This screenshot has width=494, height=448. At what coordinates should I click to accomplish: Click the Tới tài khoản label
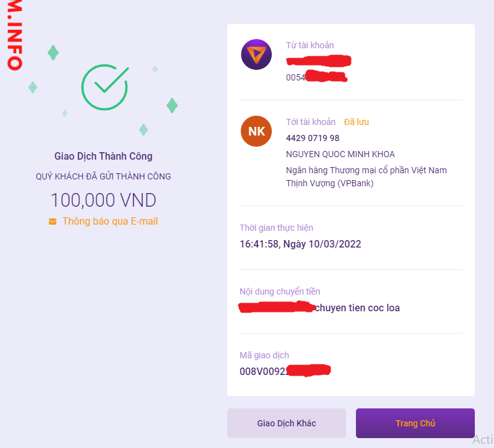[311, 122]
